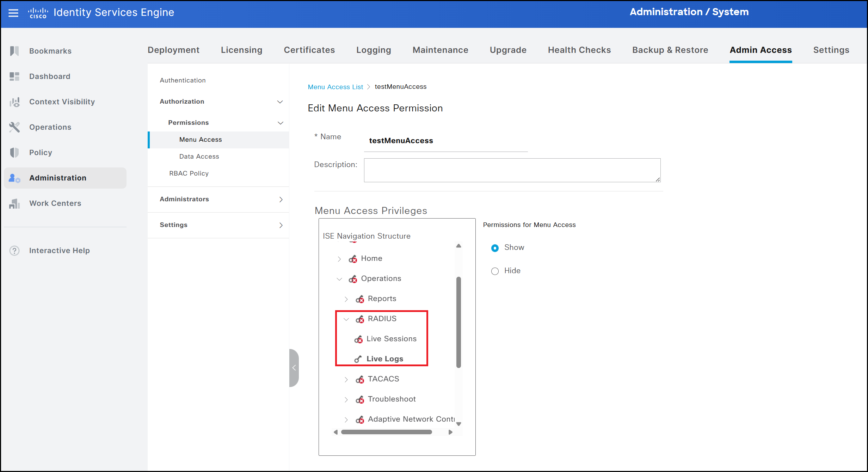Click the Context Visibility chart icon
The image size is (868, 472).
tap(14, 102)
